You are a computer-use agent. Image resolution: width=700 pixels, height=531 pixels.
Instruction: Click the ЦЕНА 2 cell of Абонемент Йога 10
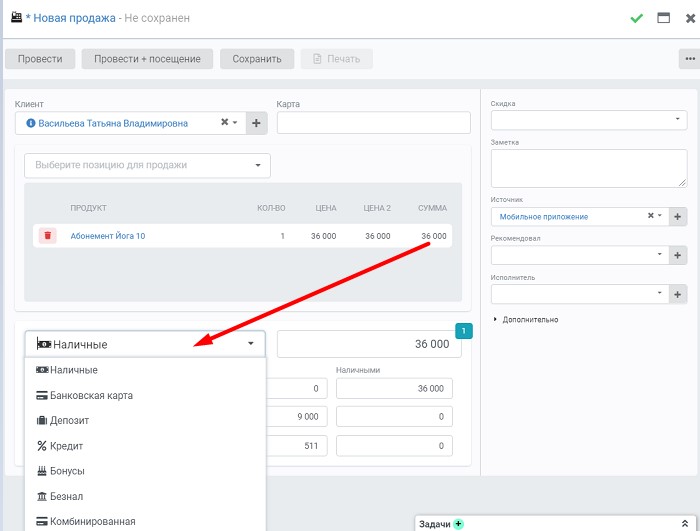378,236
